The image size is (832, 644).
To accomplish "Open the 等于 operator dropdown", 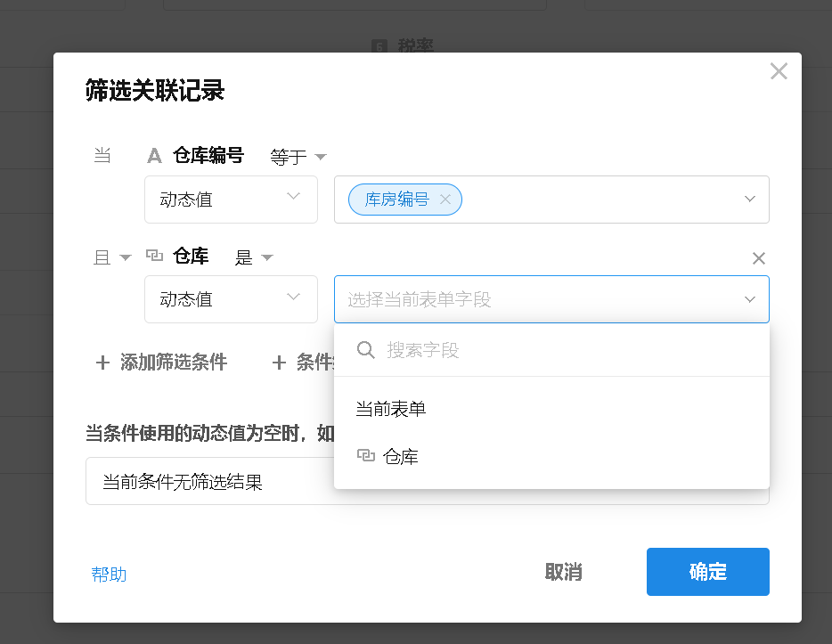I will [x=298, y=158].
